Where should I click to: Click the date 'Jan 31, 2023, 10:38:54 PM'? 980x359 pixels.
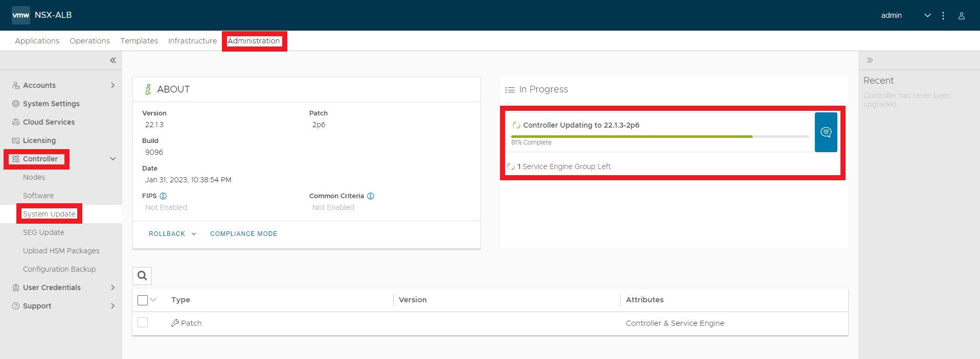188,180
